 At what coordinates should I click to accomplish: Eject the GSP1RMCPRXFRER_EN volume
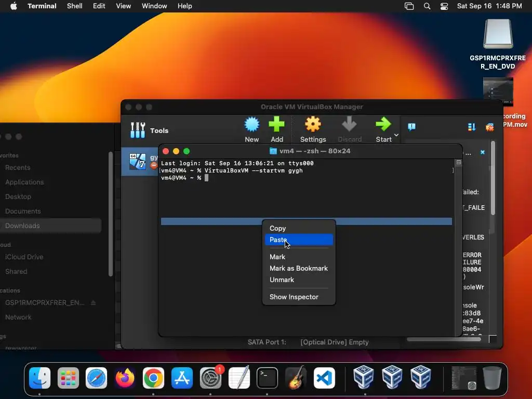click(94, 303)
